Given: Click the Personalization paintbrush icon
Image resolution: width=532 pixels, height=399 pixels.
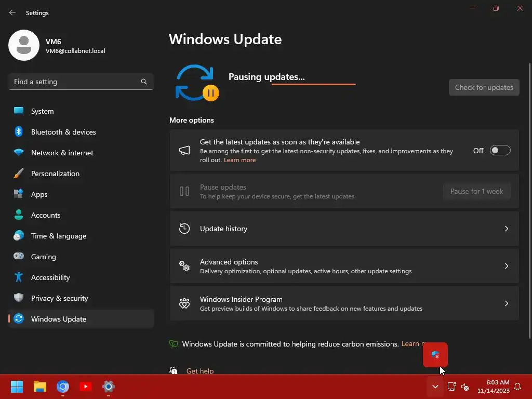Looking at the screenshot, I should coord(19,174).
